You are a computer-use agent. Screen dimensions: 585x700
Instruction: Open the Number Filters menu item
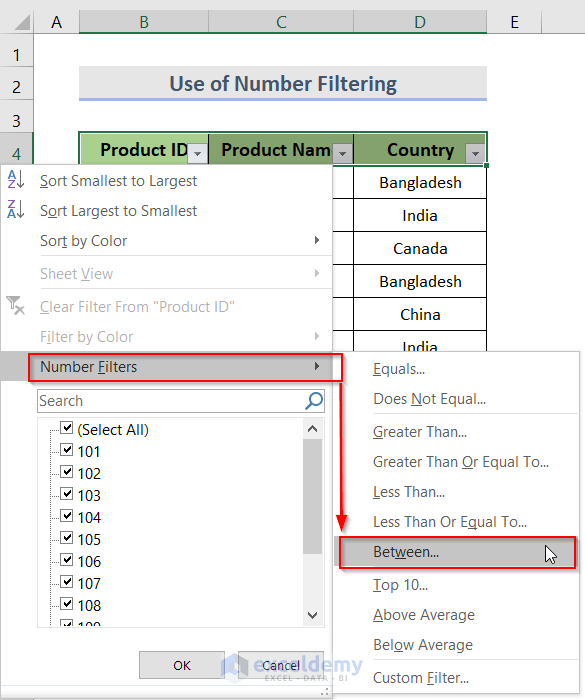click(x=166, y=367)
